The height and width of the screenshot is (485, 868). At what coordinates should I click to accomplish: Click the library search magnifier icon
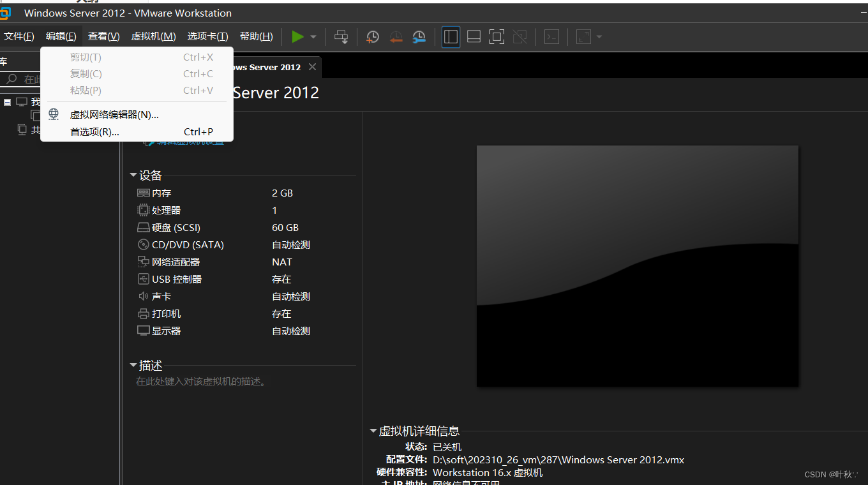[x=11, y=79]
